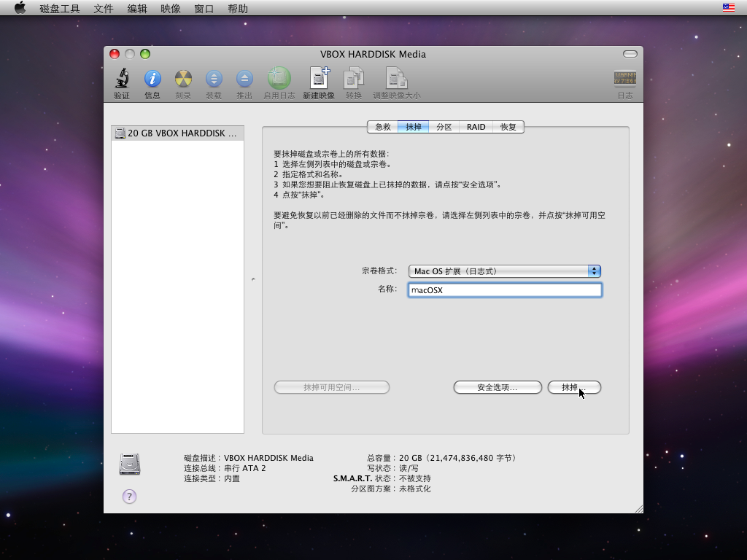Click the sidebar split divider handle
The height and width of the screenshot is (560, 747).
point(253,279)
